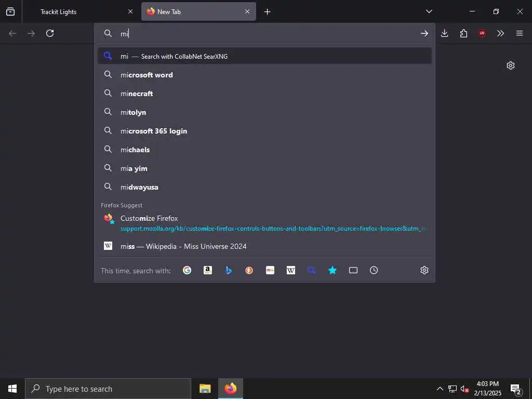Open the network status tray icon
Viewport: 532px width, 399px height.
(453, 389)
